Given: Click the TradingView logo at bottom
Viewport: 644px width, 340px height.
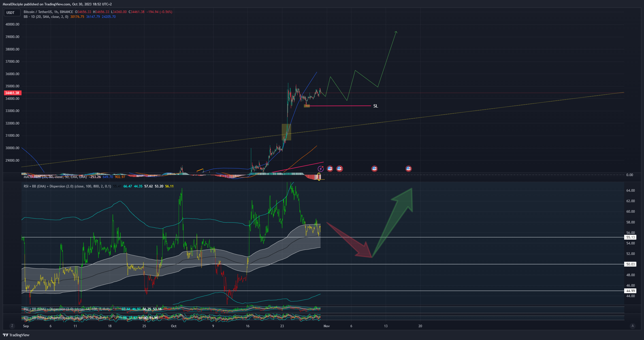Looking at the screenshot, I should 16,335.
